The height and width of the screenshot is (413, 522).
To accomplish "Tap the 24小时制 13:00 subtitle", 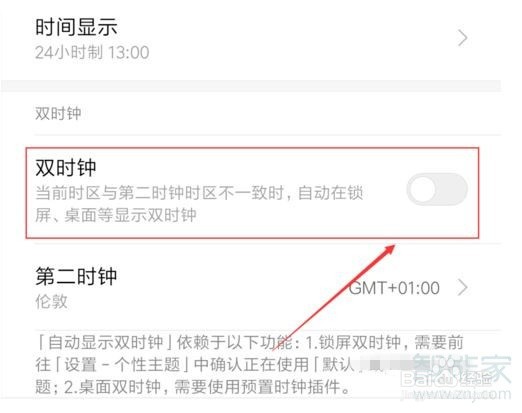I will coord(92,53).
